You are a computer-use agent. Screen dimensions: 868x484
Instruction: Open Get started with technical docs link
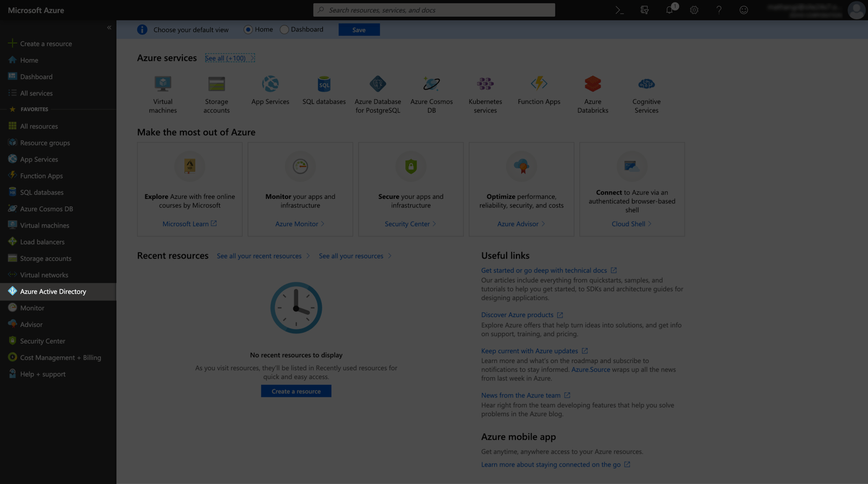click(x=548, y=270)
